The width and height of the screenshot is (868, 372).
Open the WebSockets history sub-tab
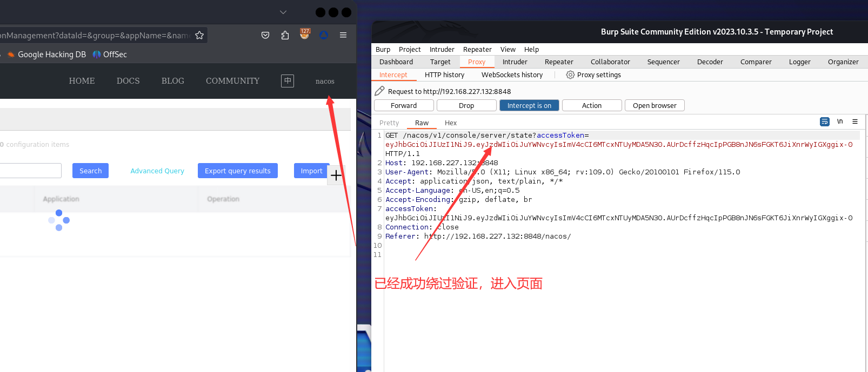(512, 75)
